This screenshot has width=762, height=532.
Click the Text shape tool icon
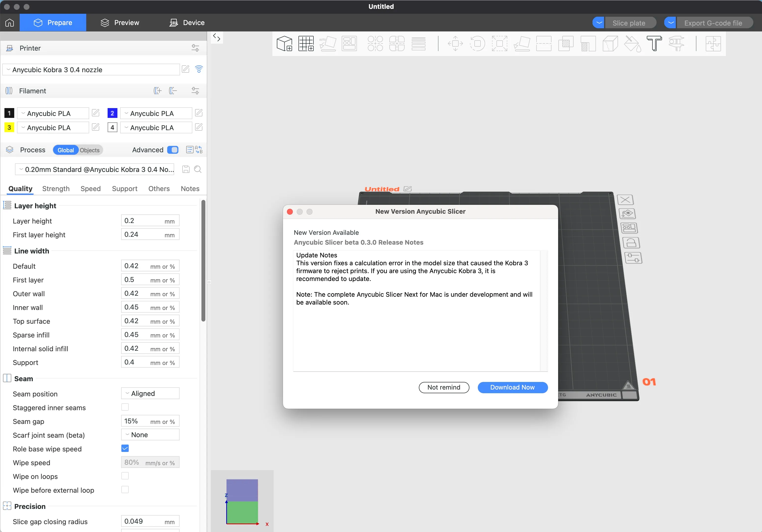(654, 43)
